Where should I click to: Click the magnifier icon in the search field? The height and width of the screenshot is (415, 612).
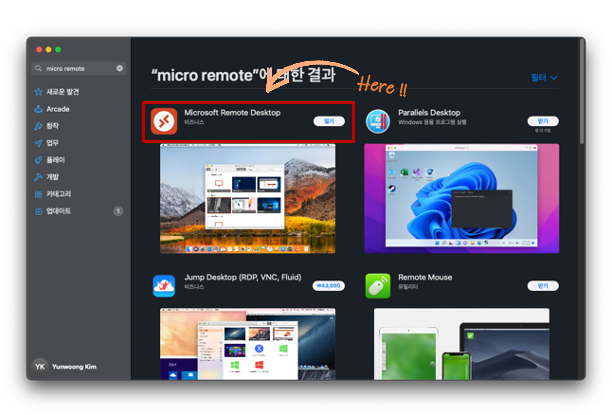tap(38, 68)
